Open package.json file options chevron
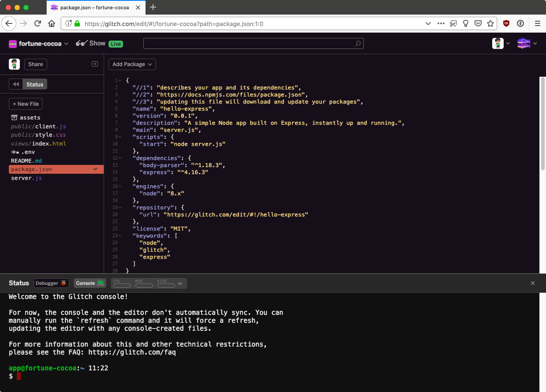This screenshot has width=546, height=392. coord(95,169)
